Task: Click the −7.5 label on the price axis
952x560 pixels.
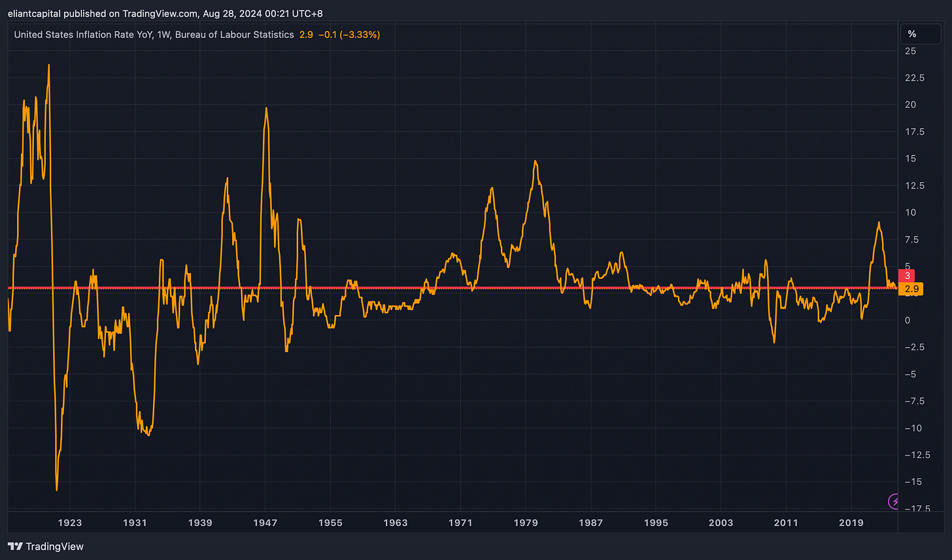Action: click(913, 401)
